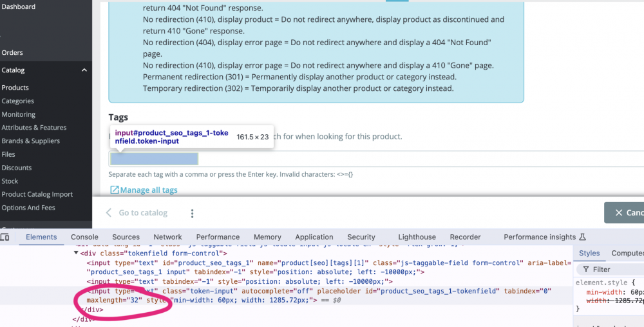Switch to the Elements DevTools tab

[x=41, y=237]
